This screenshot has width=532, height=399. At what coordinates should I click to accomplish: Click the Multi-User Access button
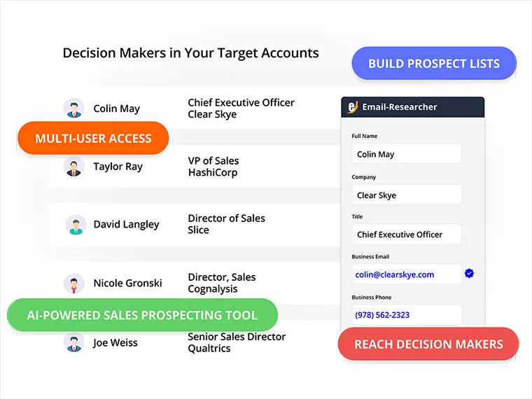(x=93, y=138)
